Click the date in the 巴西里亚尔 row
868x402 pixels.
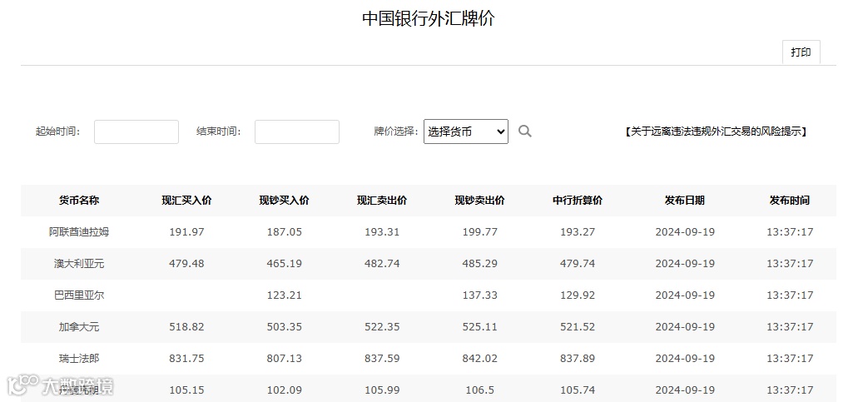[685, 295]
